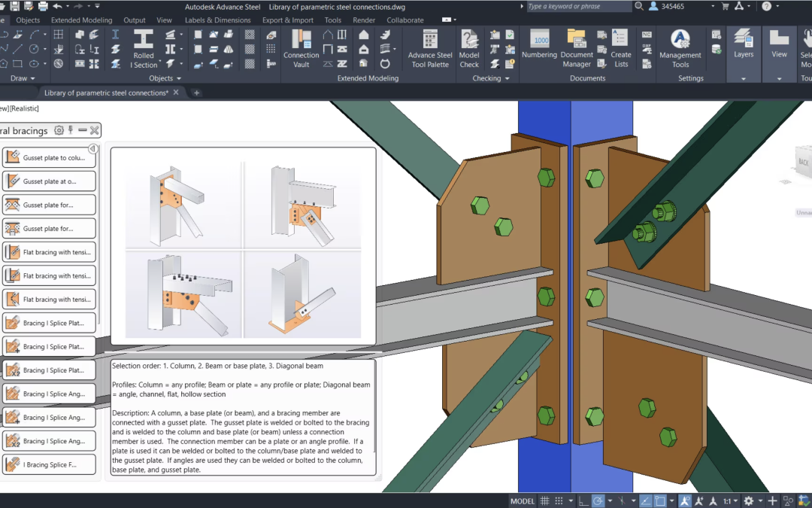Open the annotation scale 1:1 dropdown
The image size is (812, 508).
(729, 501)
